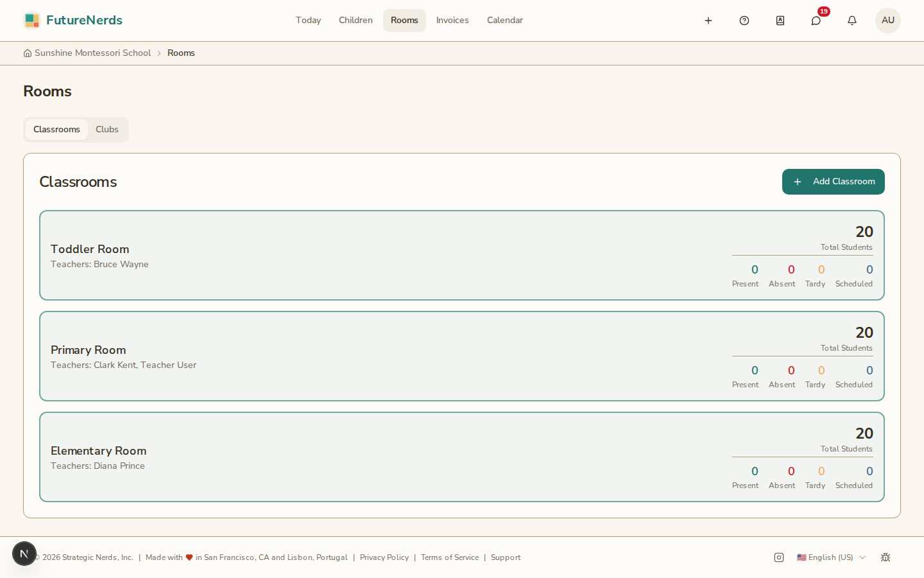Click Toddler Room's Total Students count
This screenshot has width=924, height=578.
(864, 232)
